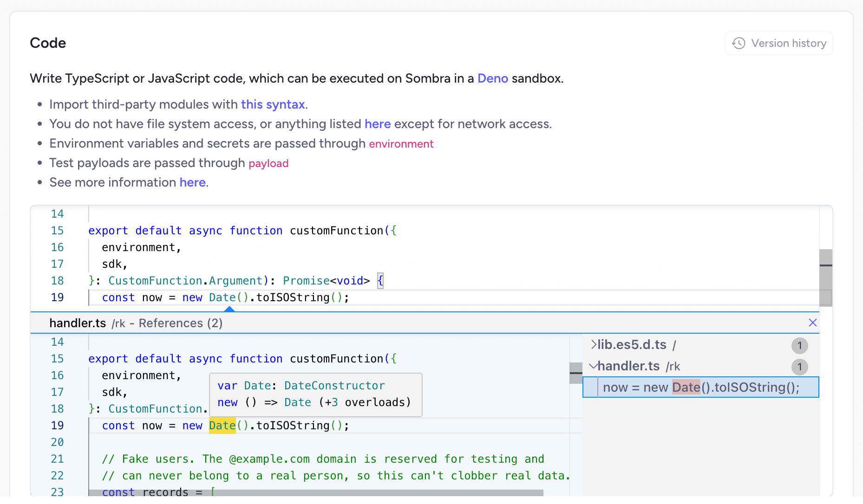Image resolution: width=863 pixels, height=504 pixels.
Task: Click 'customFunction' in peek line 15
Action: tap(336, 359)
